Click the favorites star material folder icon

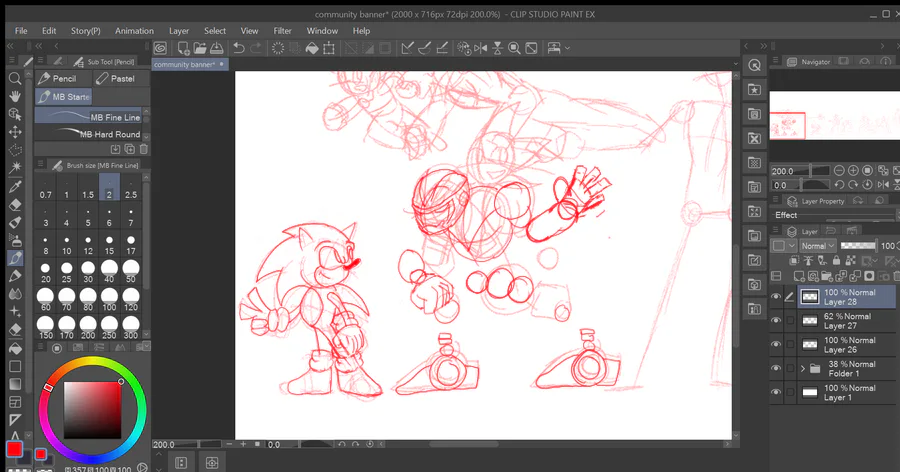754,90
